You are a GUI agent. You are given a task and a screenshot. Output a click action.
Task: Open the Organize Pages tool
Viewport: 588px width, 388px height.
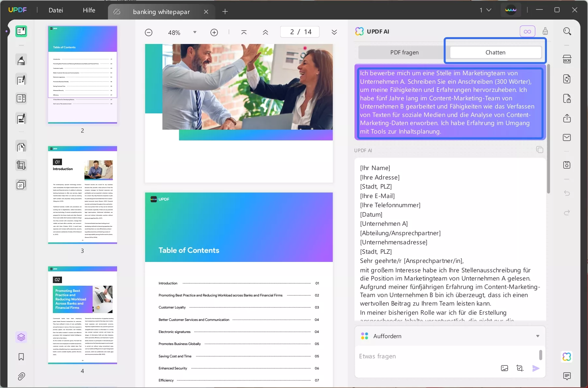pos(21,147)
